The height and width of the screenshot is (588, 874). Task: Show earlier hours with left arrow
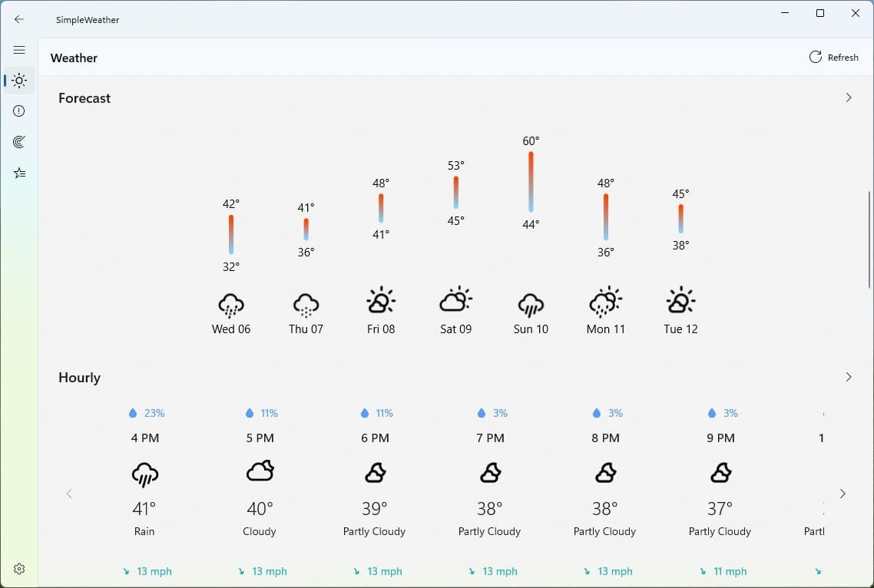[69, 494]
